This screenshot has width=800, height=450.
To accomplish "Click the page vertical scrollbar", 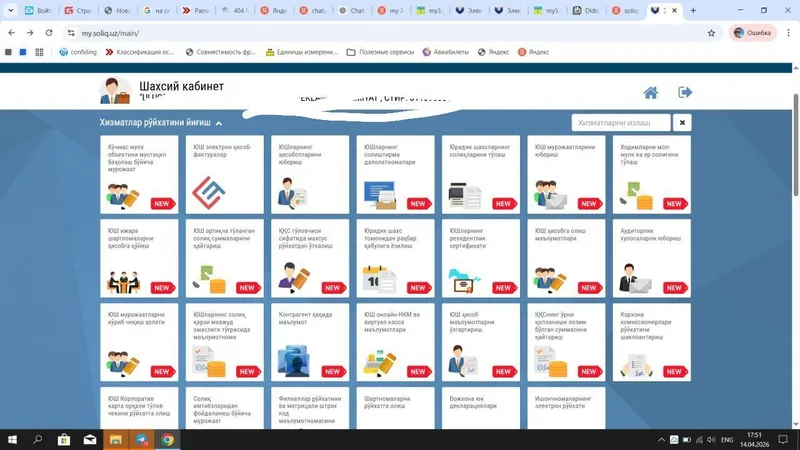I will pyautogui.click(x=795, y=145).
